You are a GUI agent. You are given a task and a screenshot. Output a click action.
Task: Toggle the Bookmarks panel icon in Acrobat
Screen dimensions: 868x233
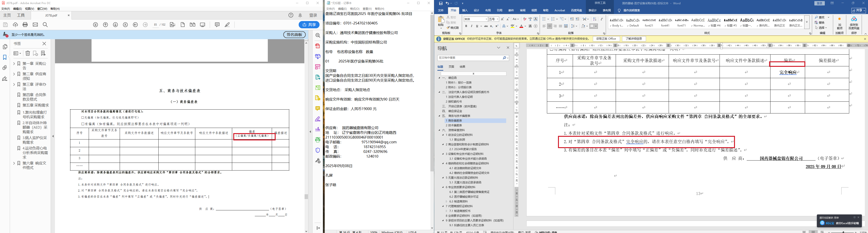[x=5, y=57]
